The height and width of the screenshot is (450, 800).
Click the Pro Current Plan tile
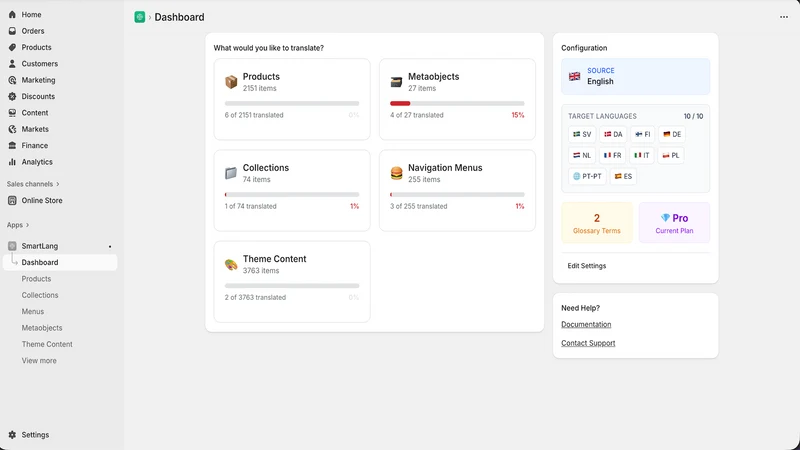tap(674, 223)
